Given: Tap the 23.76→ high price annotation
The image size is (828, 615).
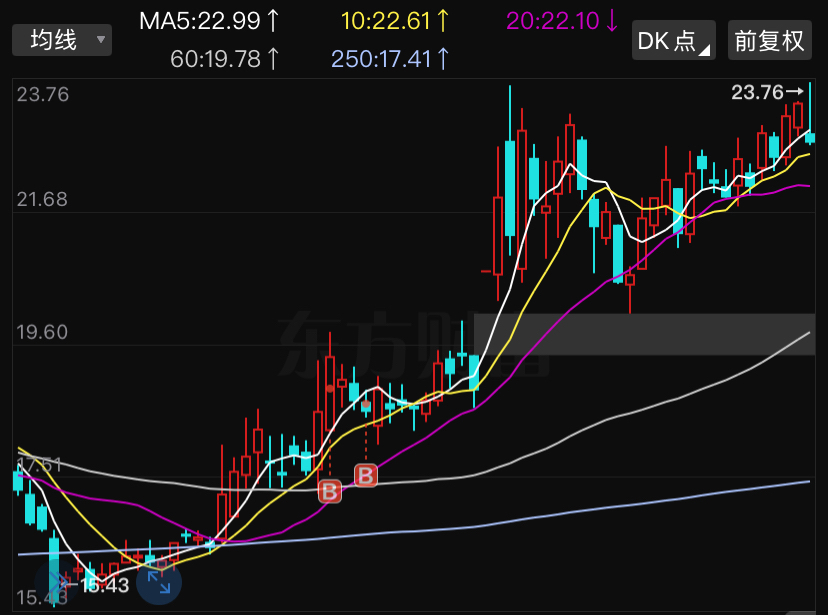Looking at the screenshot, I should pyautogui.click(x=767, y=92).
